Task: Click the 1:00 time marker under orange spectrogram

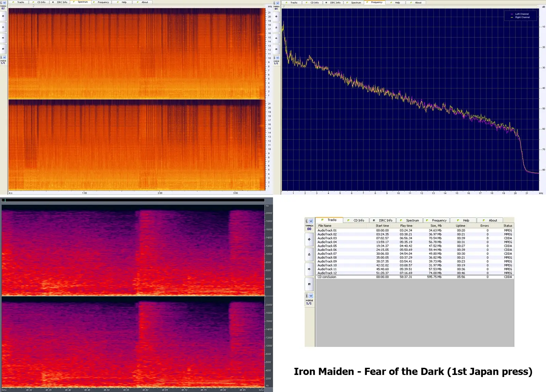Action: (x=85, y=193)
